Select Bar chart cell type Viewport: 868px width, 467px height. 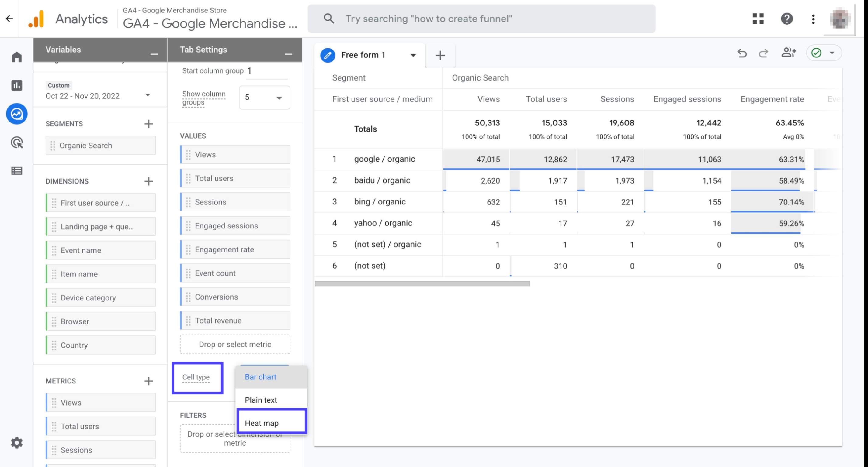tap(271, 377)
